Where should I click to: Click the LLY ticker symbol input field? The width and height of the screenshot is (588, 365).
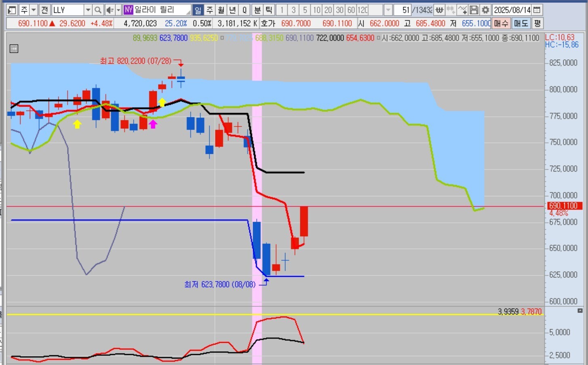click(67, 10)
